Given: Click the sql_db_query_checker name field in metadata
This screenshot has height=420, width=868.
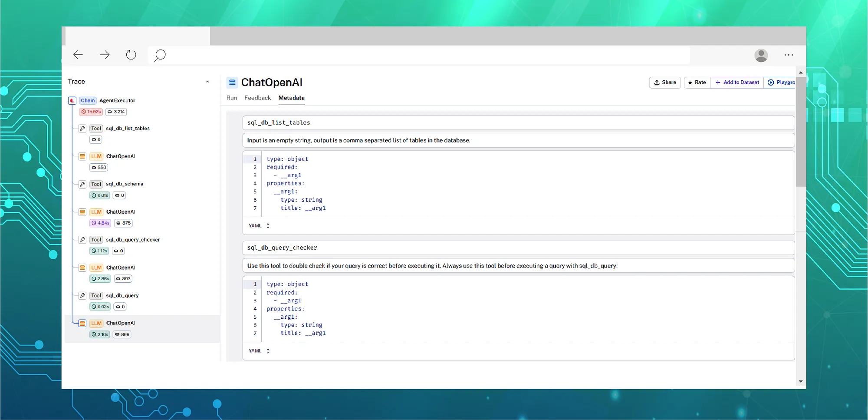Looking at the screenshot, I should [x=518, y=248].
